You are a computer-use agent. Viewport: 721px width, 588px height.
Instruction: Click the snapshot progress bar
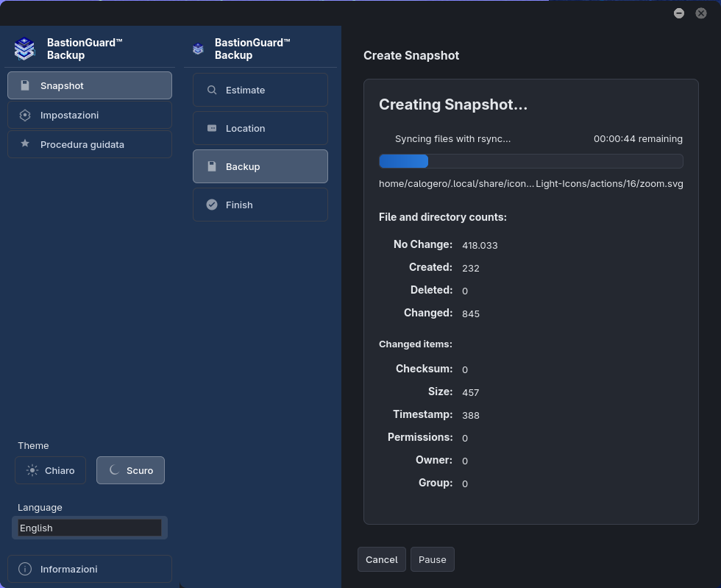(x=531, y=161)
